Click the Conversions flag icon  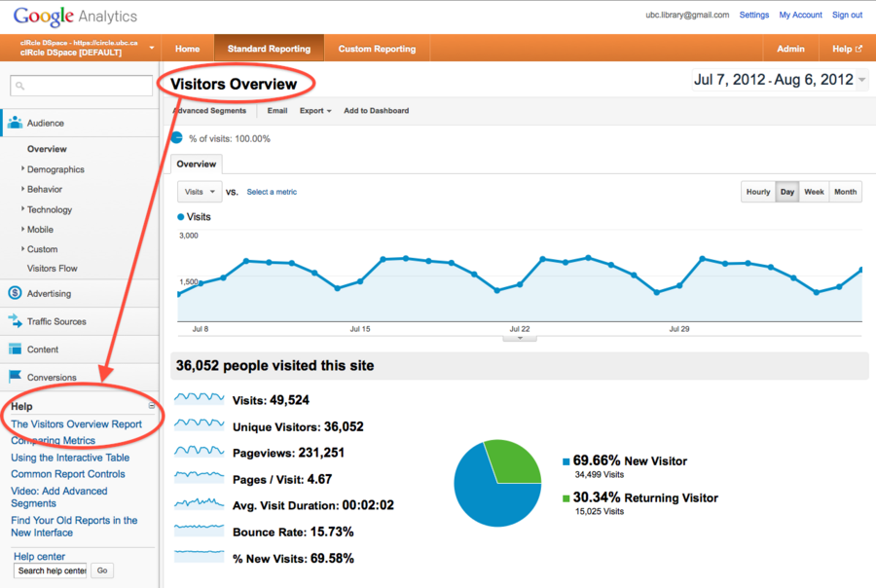(16, 377)
